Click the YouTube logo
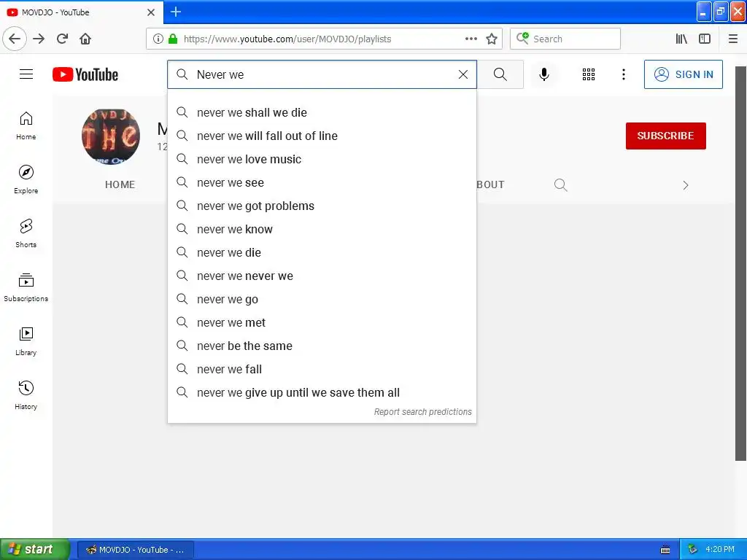The height and width of the screenshot is (560, 747). [x=85, y=75]
